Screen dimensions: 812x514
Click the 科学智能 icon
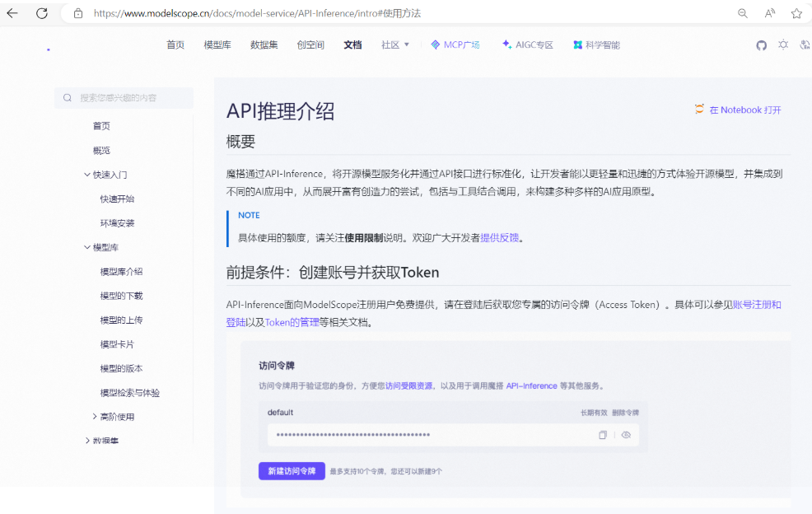point(578,45)
